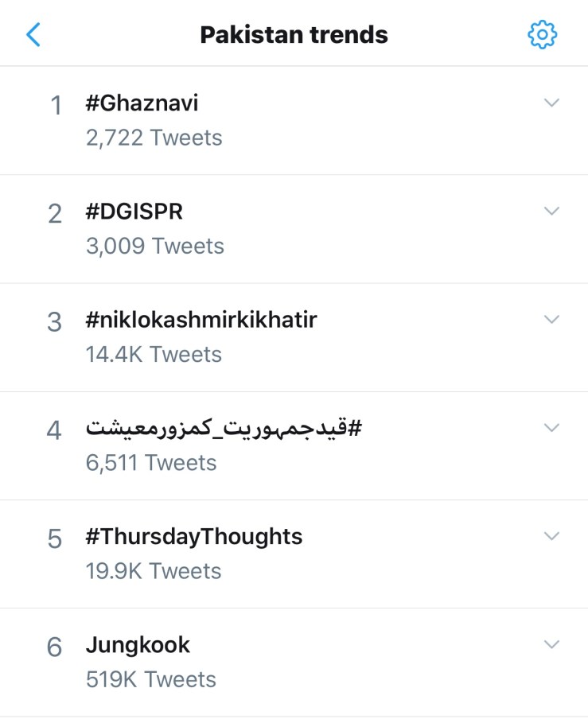This screenshot has width=588, height=723.
Task: Expand chevron beside #ThursdayThoughts
Action: [x=551, y=536]
